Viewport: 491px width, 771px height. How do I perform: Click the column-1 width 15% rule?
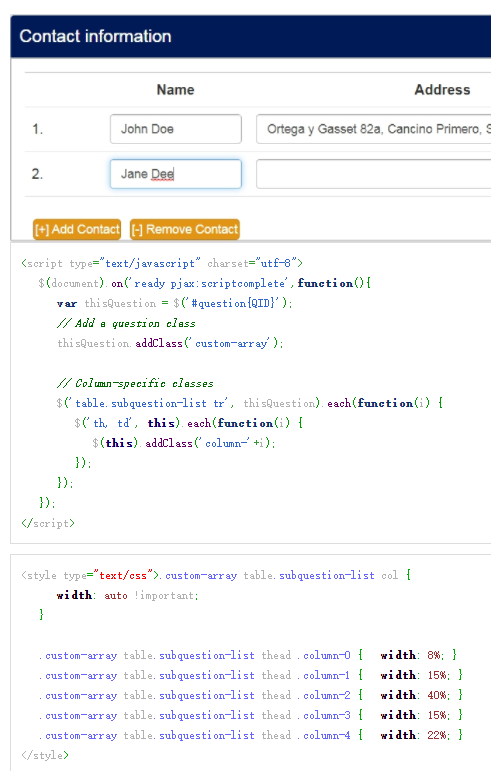pos(251,675)
